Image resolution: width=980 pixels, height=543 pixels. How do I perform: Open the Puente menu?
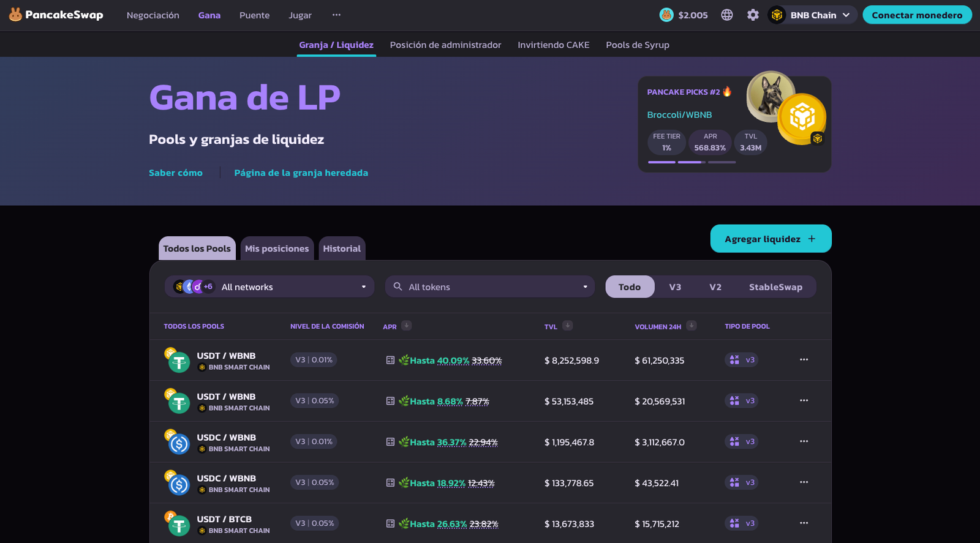[254, 15]
